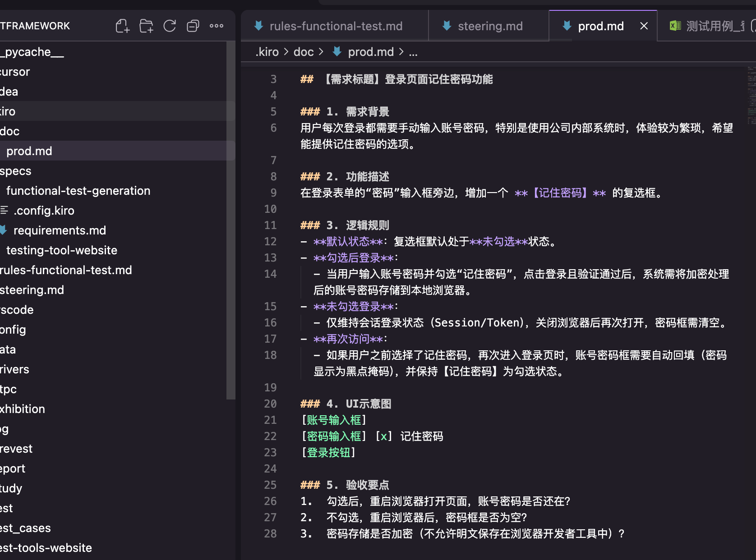Refresh the Explorer file tree
Screen dimensions: 756x560
(170, 26)
